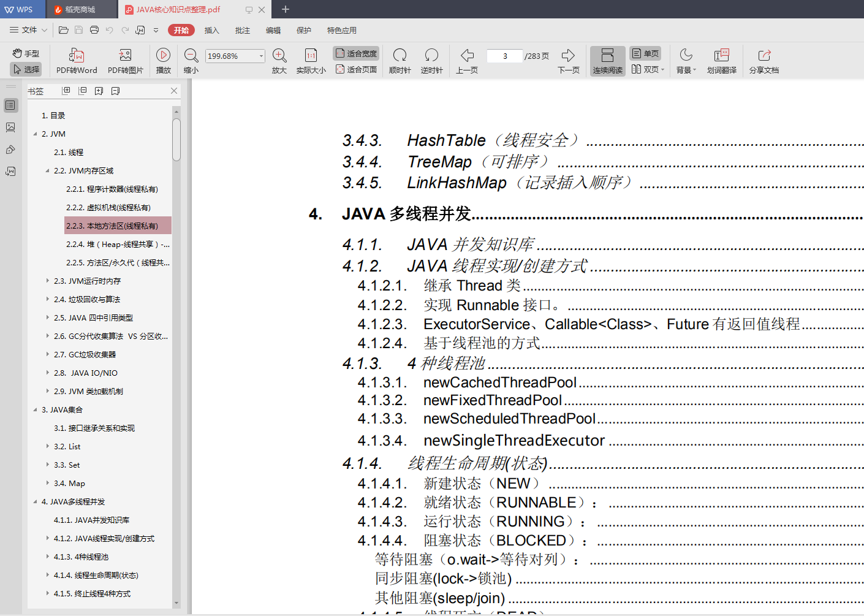Open new tab with plus button

pyautogui.click(x=285, y=9)
